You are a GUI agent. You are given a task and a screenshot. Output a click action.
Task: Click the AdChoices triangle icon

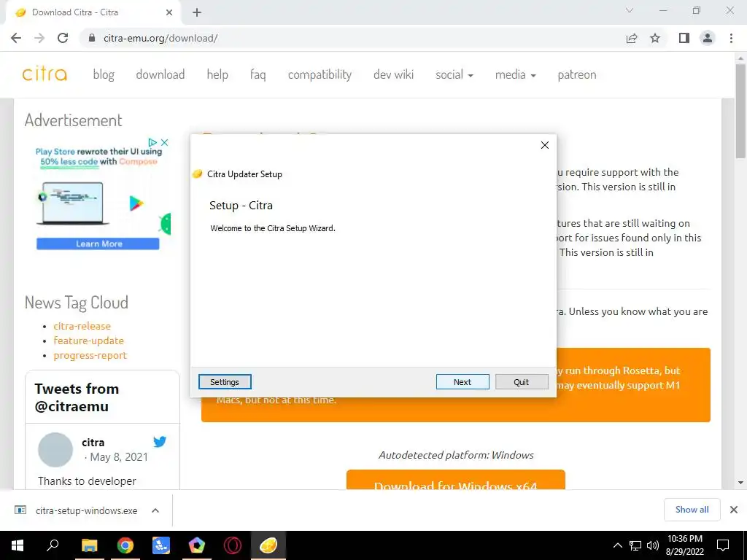(152, 142)
